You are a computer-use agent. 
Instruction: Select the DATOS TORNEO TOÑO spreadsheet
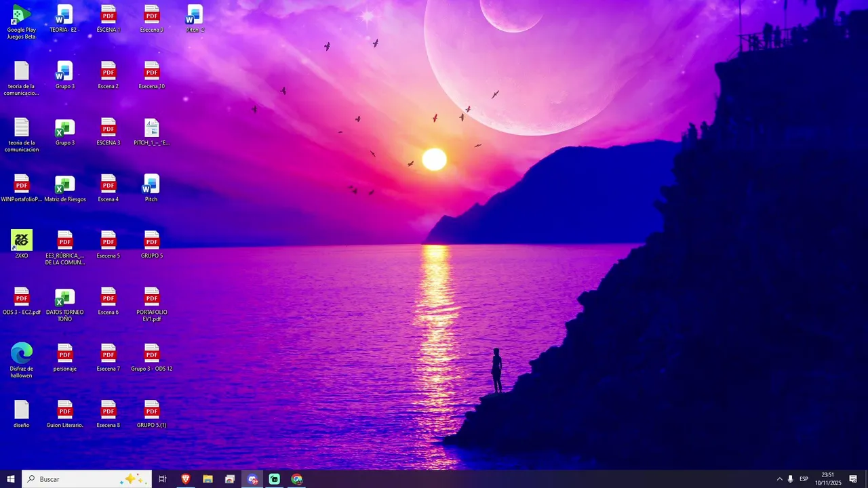(x=65, y=305)
